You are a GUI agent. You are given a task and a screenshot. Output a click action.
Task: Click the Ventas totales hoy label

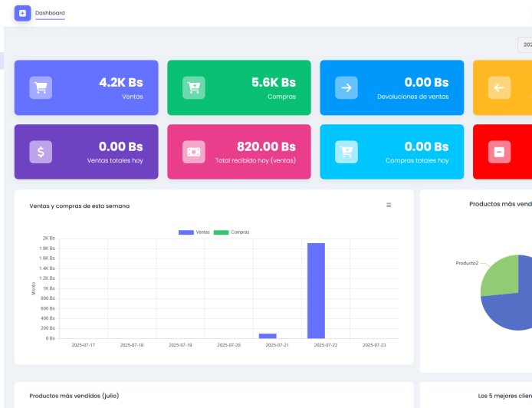pyautogui.click(x=115, y=160)
